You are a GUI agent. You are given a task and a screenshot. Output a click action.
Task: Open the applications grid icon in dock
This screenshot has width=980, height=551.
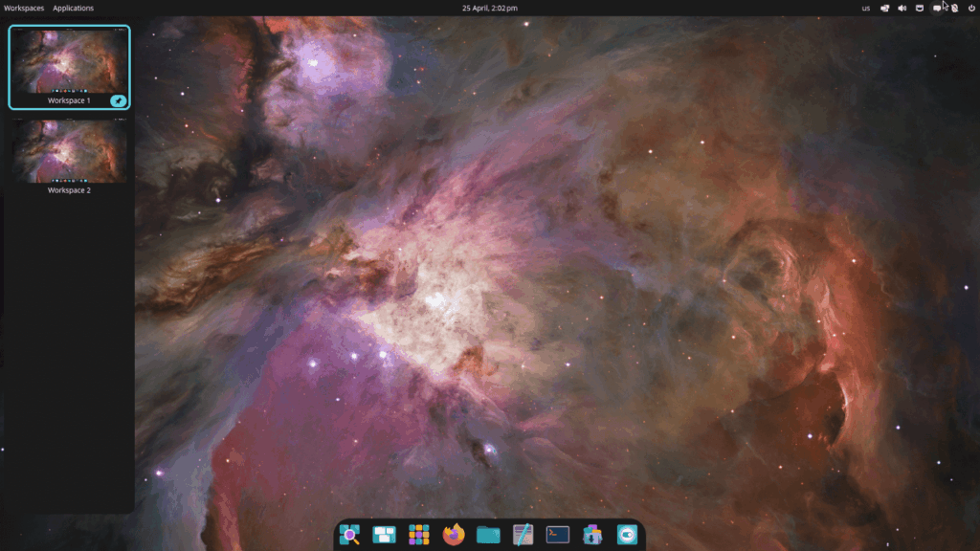(x=418, y=535)
